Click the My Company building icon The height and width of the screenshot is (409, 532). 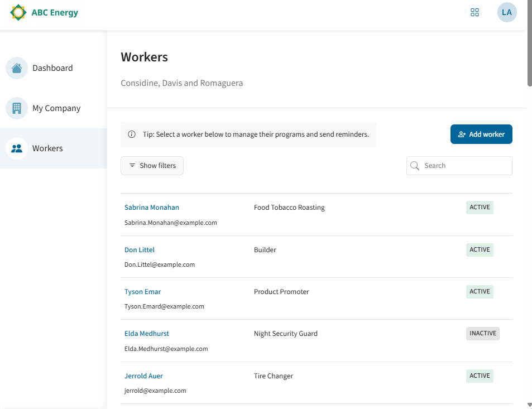(x=17, y=108)
